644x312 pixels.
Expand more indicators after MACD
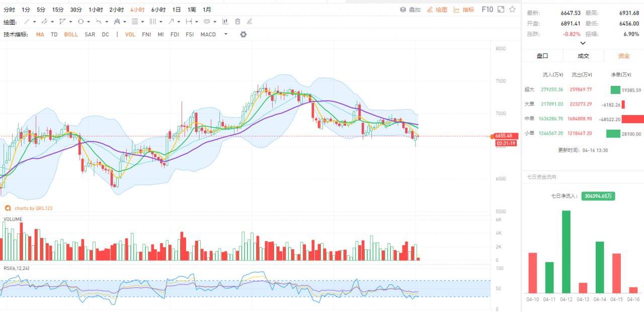(225, 35)
